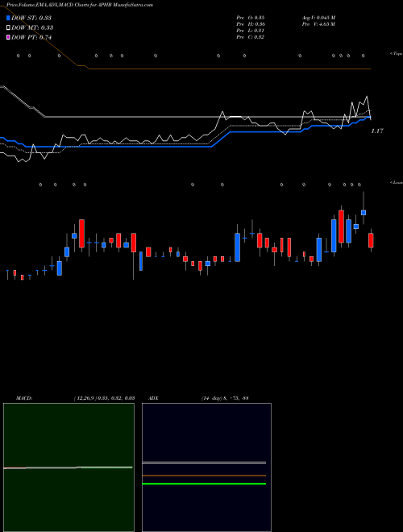Click the 'Avg V: 0.045 M' volume text
This screenshot has width=403, height=532.
pos(318,18)
